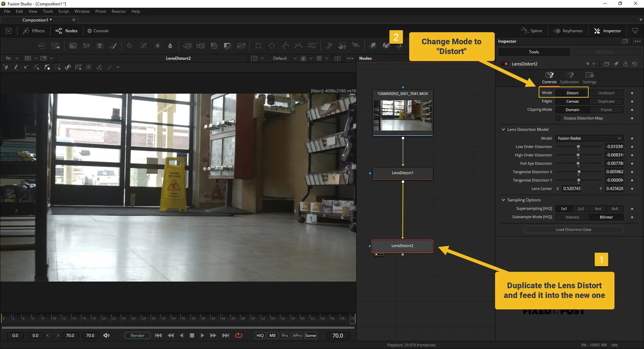644x349 pixels.
Task: Open the Script menu
Action: coord(63,11)
